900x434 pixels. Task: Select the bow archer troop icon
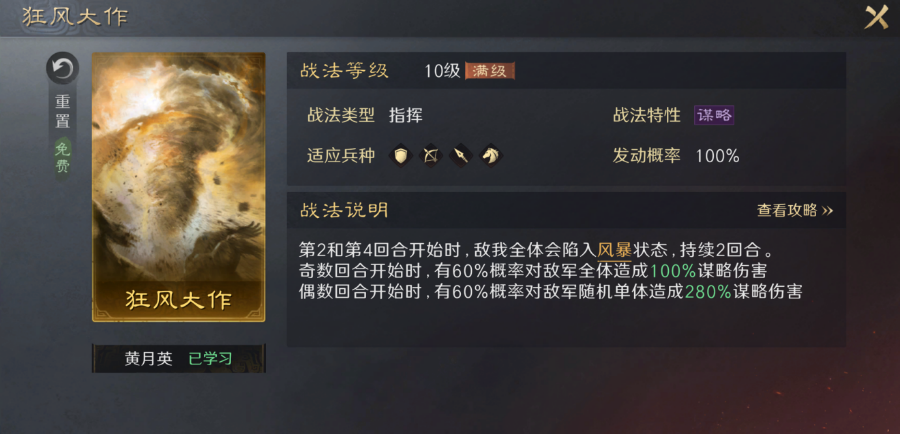point(430,155)
